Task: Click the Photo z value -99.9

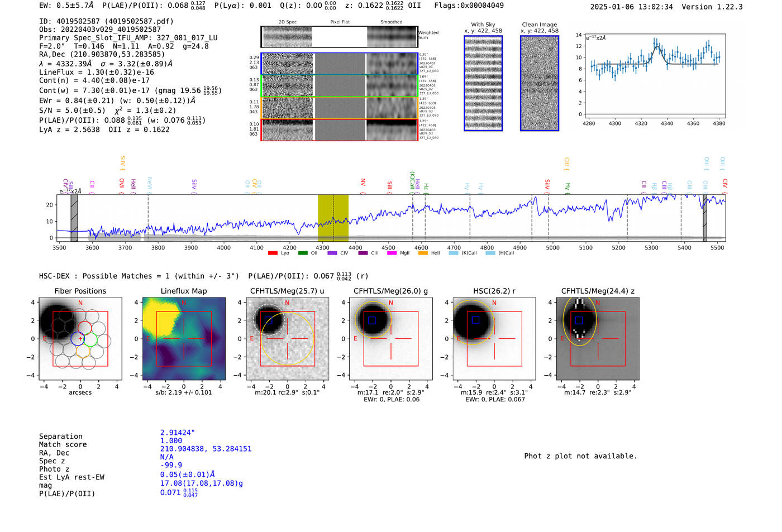Action: (x=171, y=465)
